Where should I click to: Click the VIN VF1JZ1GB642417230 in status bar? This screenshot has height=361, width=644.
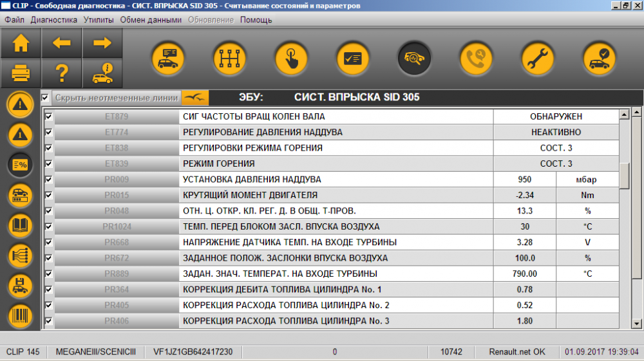pyautogui.click(x=193, y=352)
